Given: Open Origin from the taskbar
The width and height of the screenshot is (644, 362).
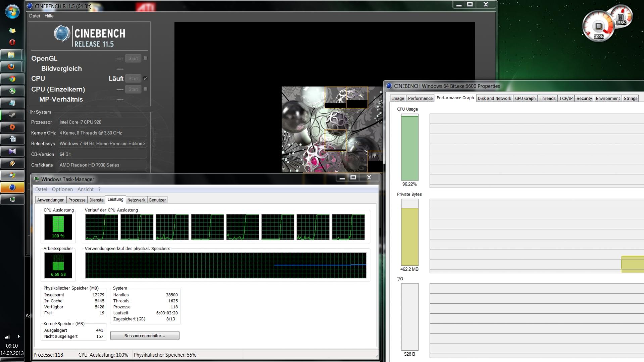Looking at the screenshot, I should click(x=12, y=127).
